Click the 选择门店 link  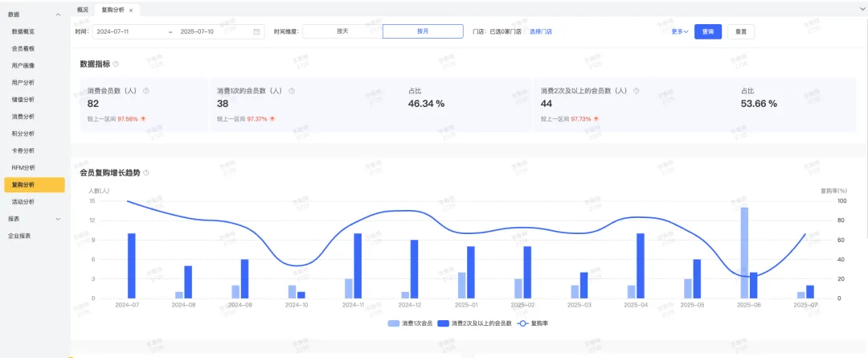click(540, 31)
